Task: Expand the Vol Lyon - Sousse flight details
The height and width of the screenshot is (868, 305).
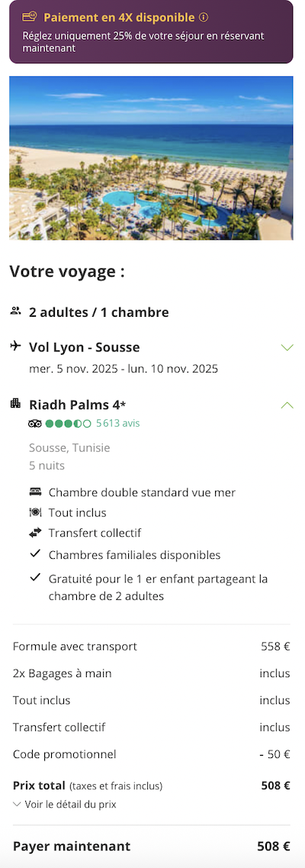Action: (x=287, y=347)
